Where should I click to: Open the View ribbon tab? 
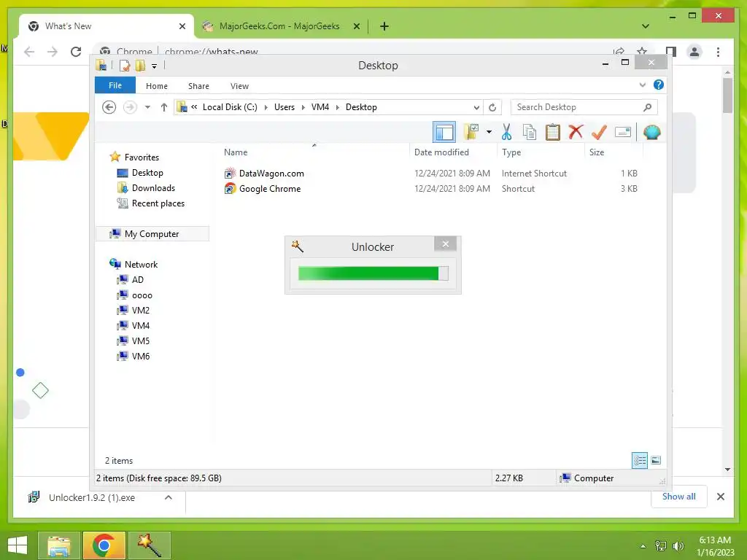(239, 86)
